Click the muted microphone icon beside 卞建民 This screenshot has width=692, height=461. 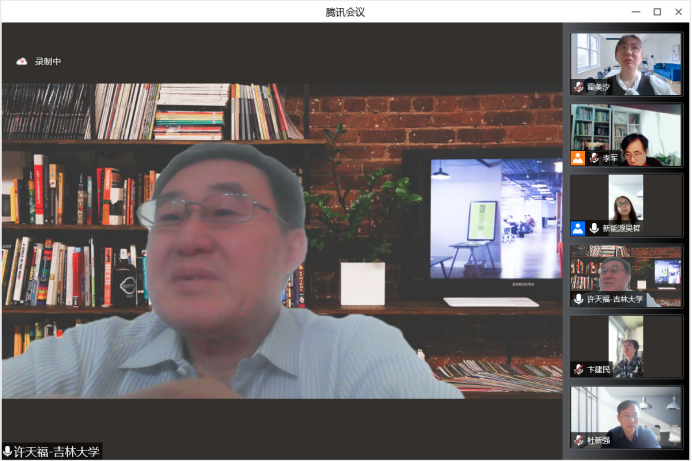tap(579, 370)
